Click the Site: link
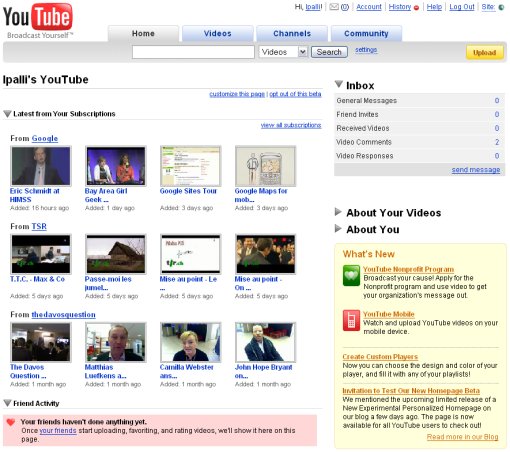The width and height of the screenshot is (510, 452). [x=488, y=7]
